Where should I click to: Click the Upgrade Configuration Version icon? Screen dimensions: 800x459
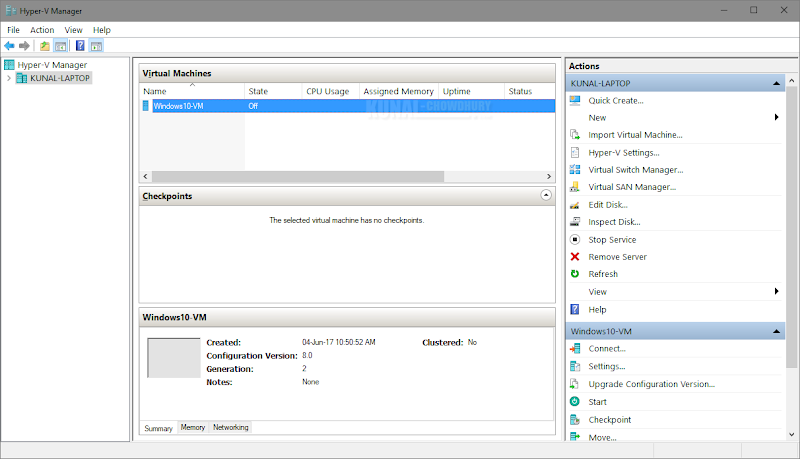pos(575,384)
